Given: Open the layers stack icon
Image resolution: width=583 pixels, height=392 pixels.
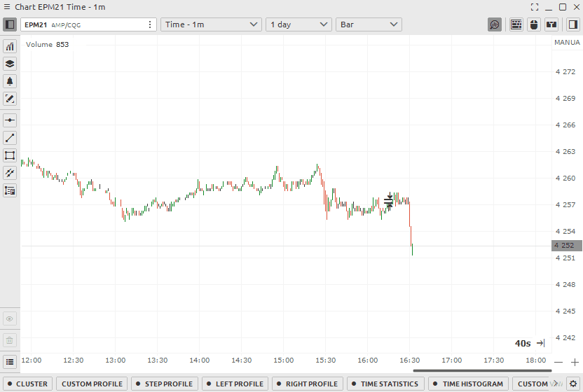Looking at the screenshot, I should coord(10,64).
